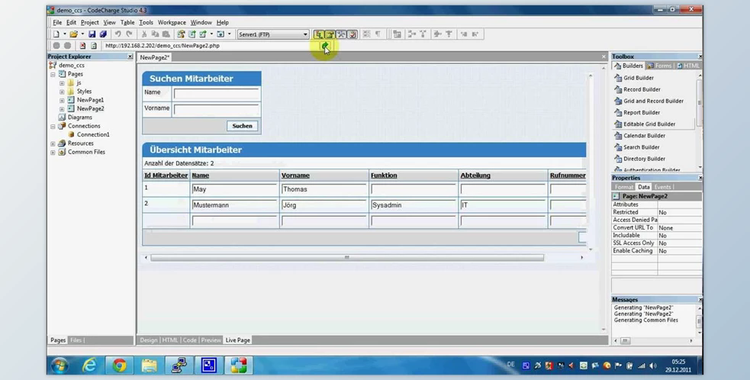This screenshot has width=750, height=380.
Task: Click the Record Builder icon in Toolbox
Action: tap(618, 89)
